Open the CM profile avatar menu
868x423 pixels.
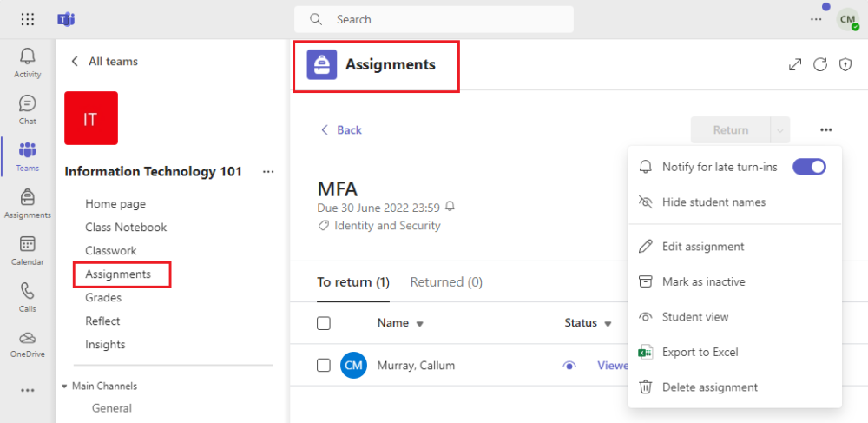[847, 19]
